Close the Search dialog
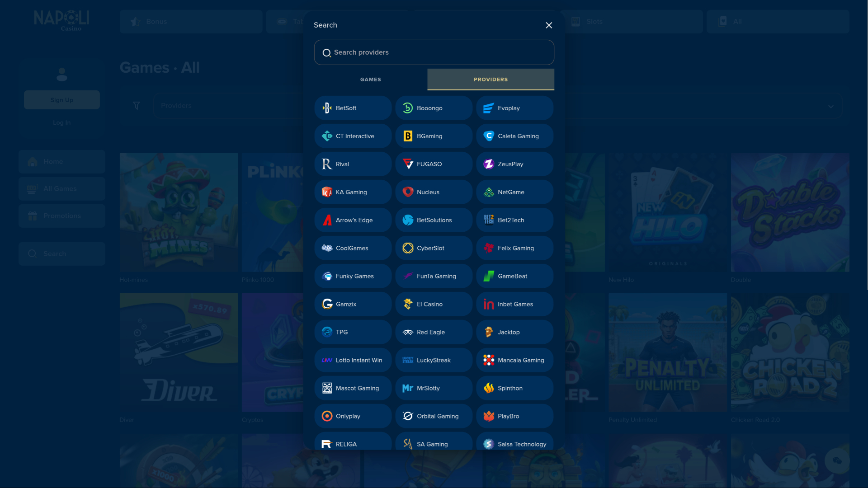This screenshot has width=868, height=488. coord(549,25)
